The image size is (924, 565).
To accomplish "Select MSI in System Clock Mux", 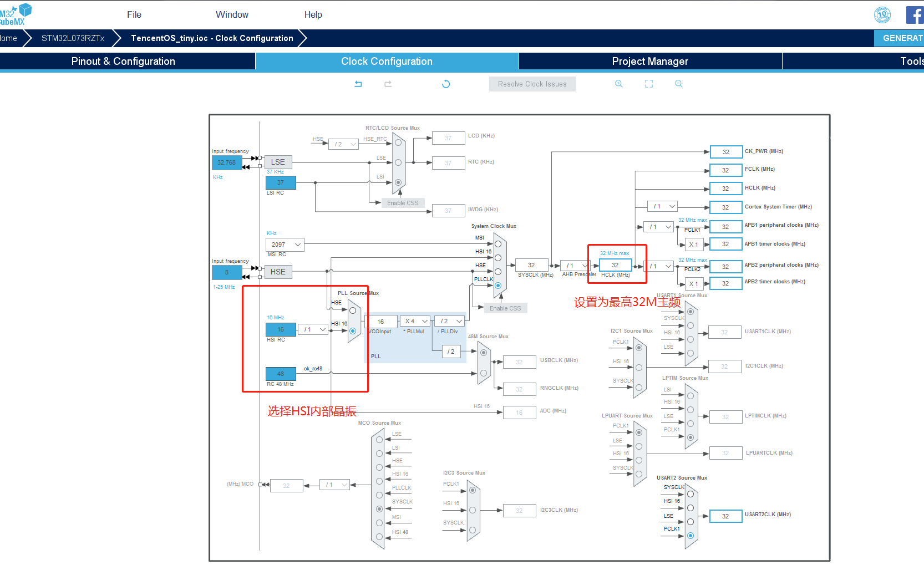I will [x=498, y=244].
